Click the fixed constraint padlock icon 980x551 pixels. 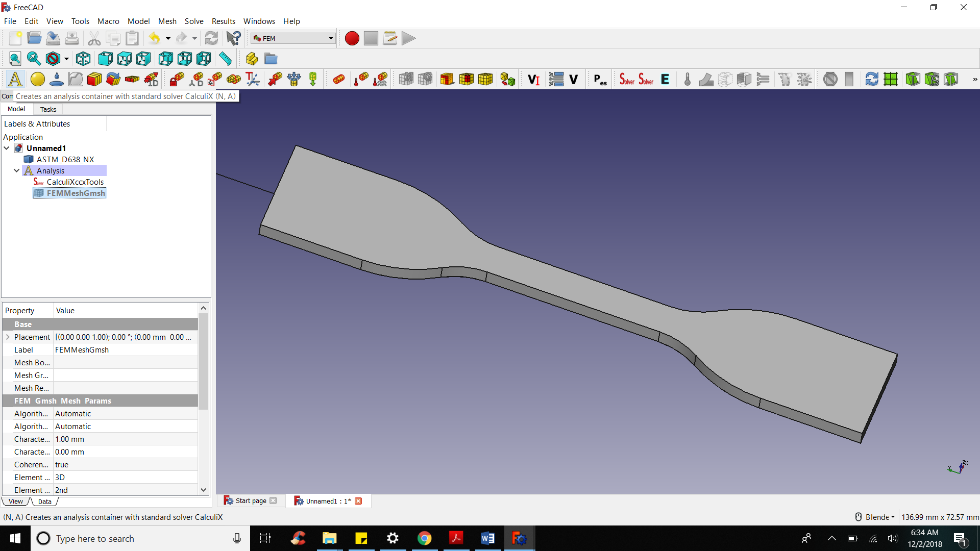177,79
